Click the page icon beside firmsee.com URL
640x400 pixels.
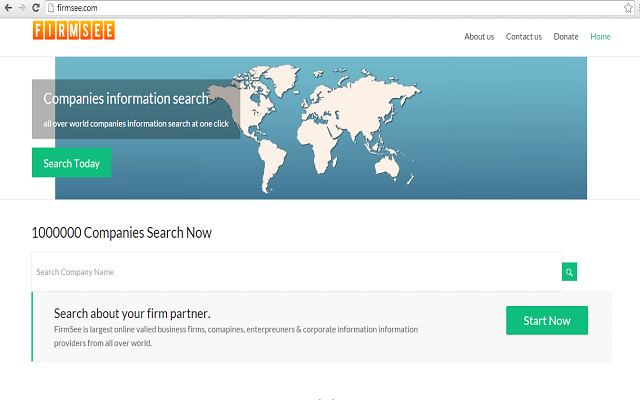(50, 7)
